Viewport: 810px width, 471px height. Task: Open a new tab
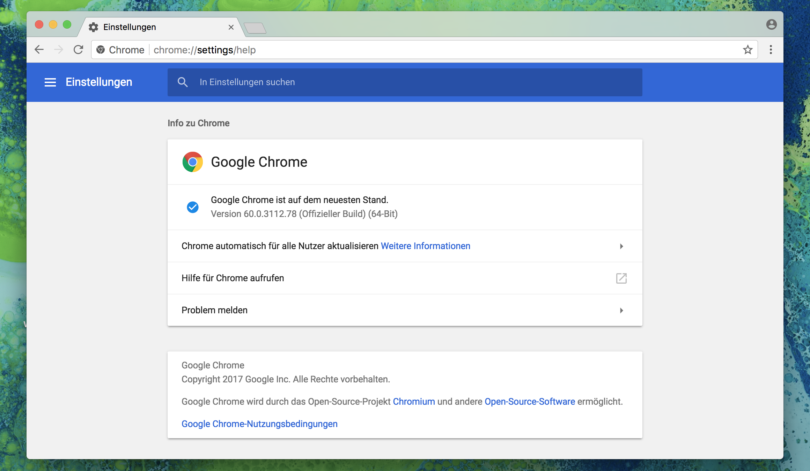point(255,27)
